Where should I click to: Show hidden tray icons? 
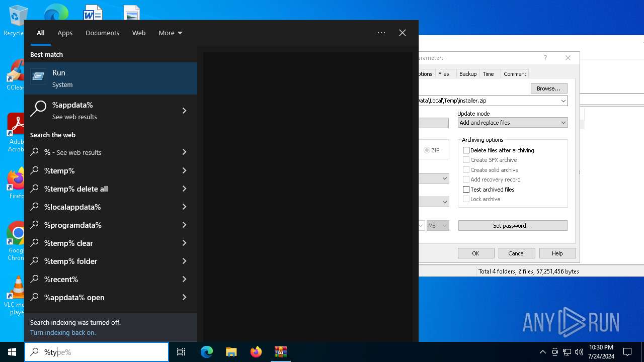pyautogui.click(x=543, y=352)
